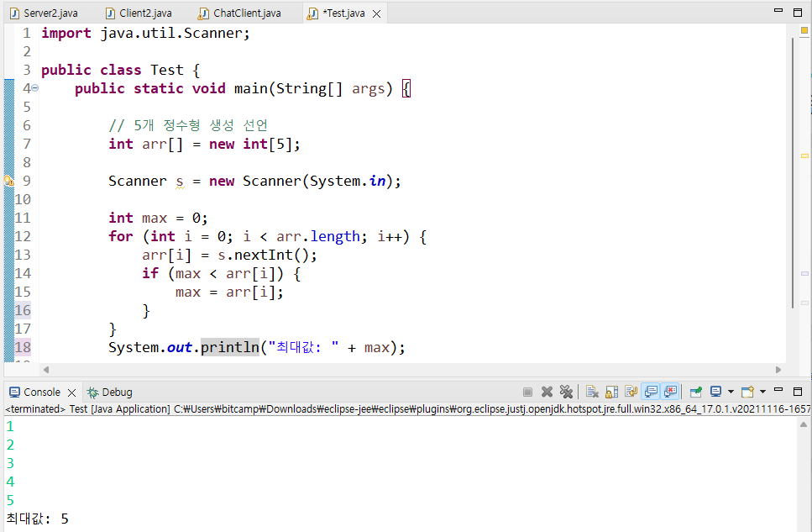Viewport: 812px width, 532px height.
Task: Click 'args' parameter in main method
Action: point(368,89)
